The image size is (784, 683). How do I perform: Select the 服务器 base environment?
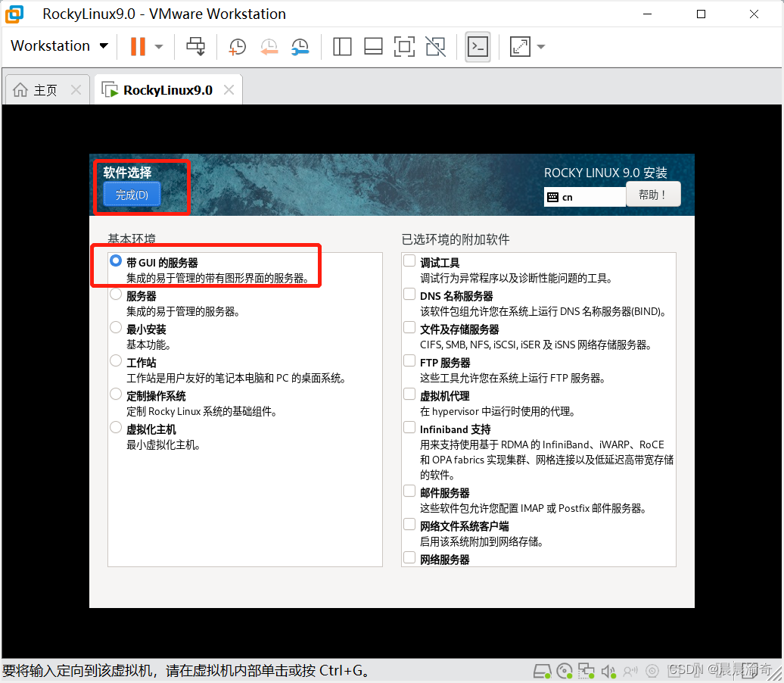click(x=116, y=295)
